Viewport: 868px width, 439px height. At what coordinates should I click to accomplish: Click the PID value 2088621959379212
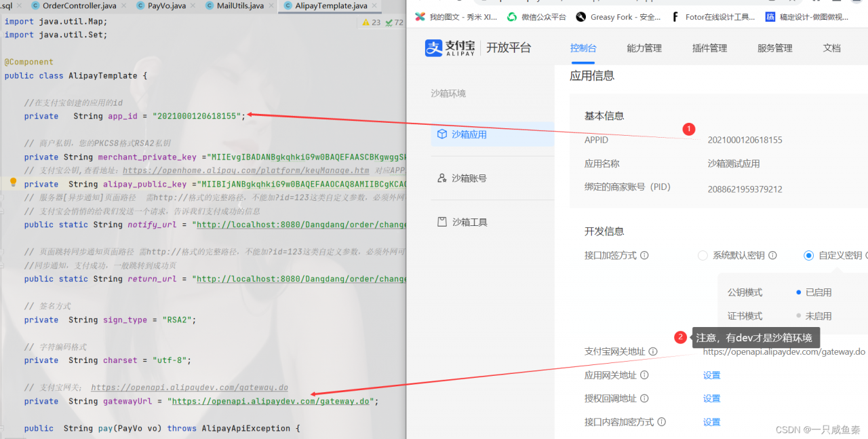coord(745,189)
